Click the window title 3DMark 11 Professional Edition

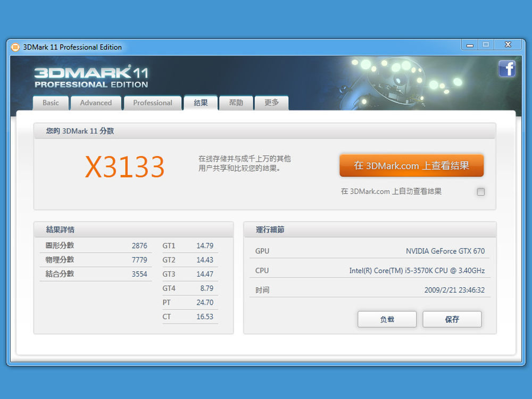(x=72, y=47)
